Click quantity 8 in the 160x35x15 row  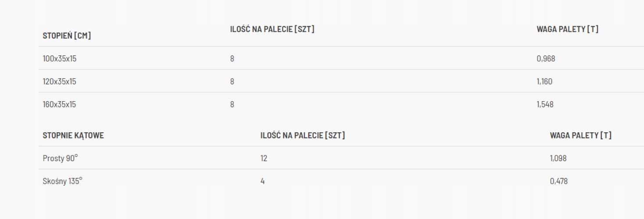click(x=232, y=104)
